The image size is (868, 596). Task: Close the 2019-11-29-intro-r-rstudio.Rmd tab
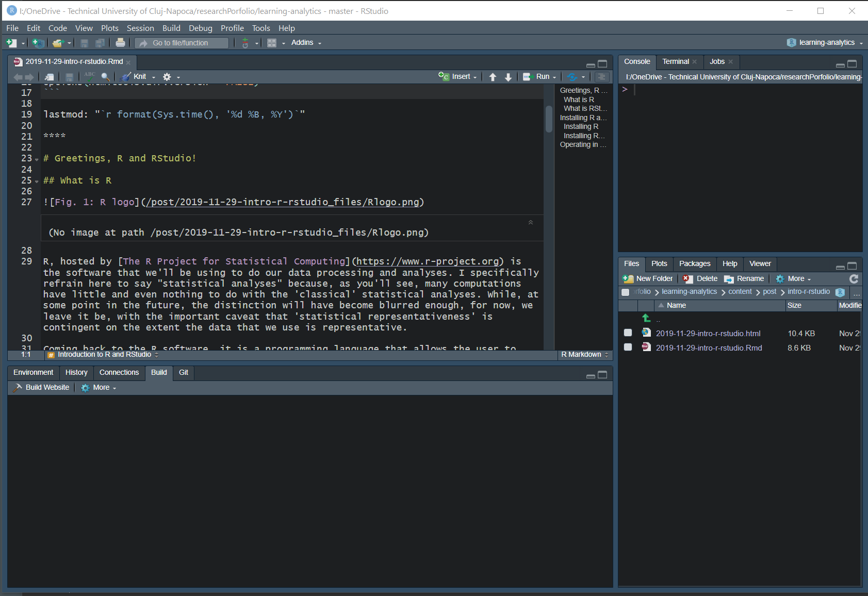(128, 62)
